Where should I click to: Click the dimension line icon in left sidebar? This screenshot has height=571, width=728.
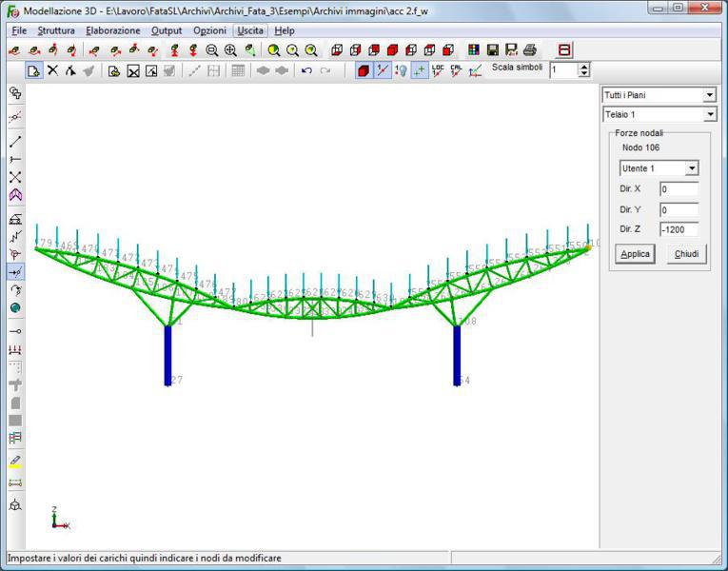tap(15, 482)
